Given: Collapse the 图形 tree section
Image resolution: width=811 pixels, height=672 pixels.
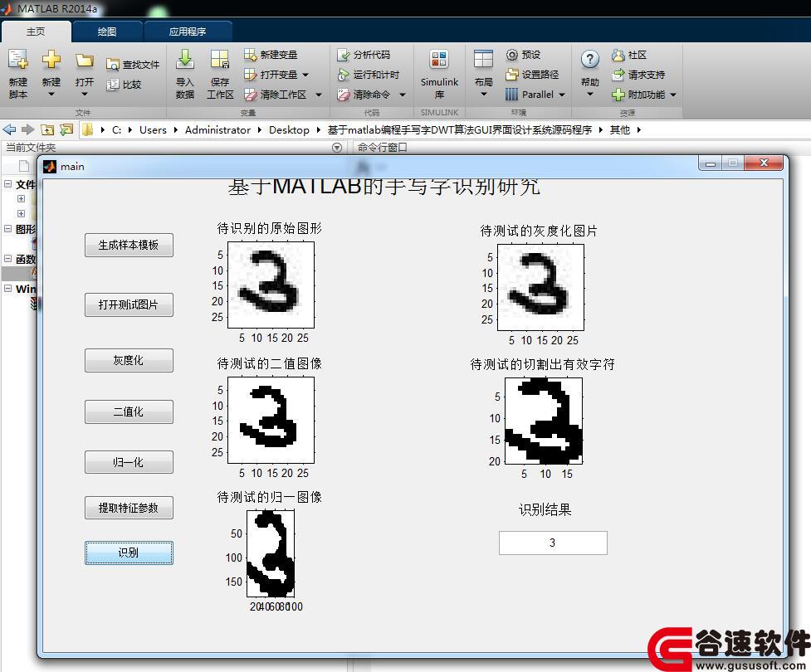Looking at the screenshot, I should 7,228.
